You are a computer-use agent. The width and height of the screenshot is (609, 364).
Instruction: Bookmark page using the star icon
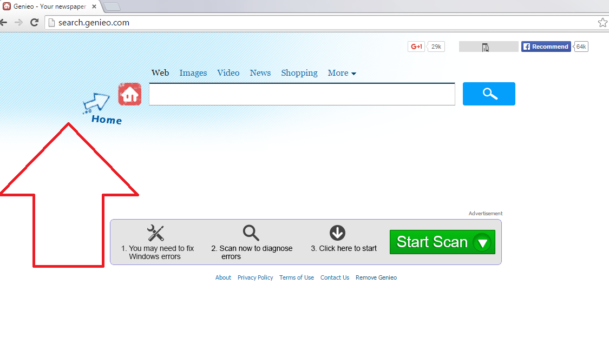coord(603,23)
